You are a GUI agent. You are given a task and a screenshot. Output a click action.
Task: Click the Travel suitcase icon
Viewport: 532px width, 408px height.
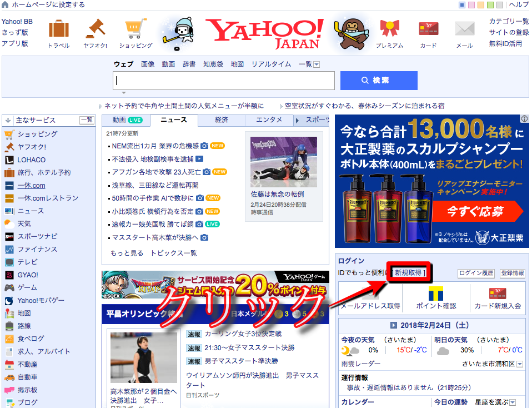coord(59,28)
